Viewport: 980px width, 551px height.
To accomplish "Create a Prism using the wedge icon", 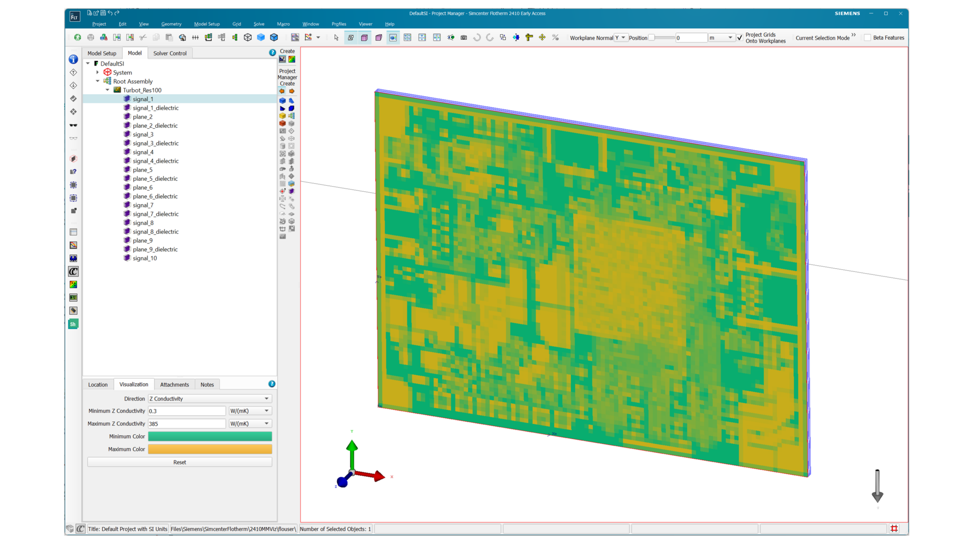I will pos(292,101).
